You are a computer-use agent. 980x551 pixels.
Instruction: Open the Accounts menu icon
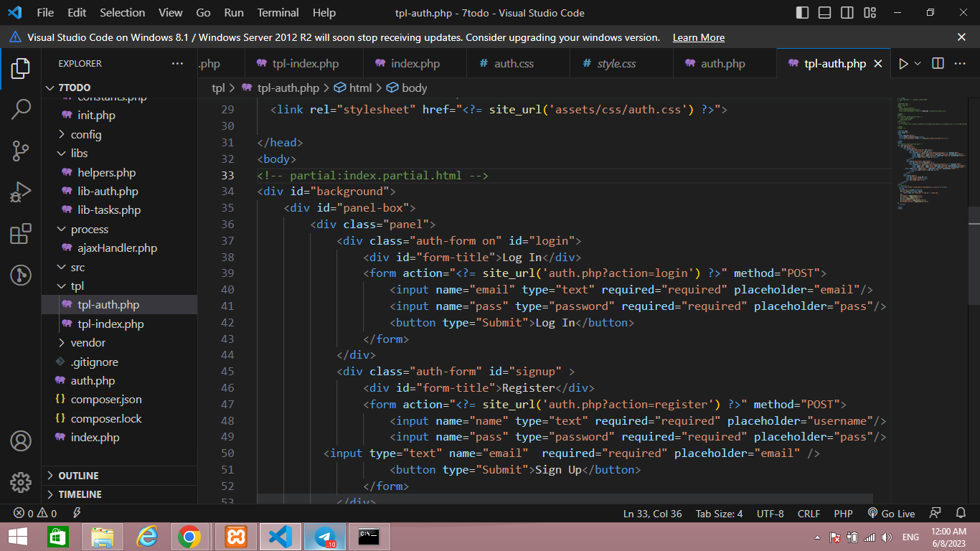[20, 441]
